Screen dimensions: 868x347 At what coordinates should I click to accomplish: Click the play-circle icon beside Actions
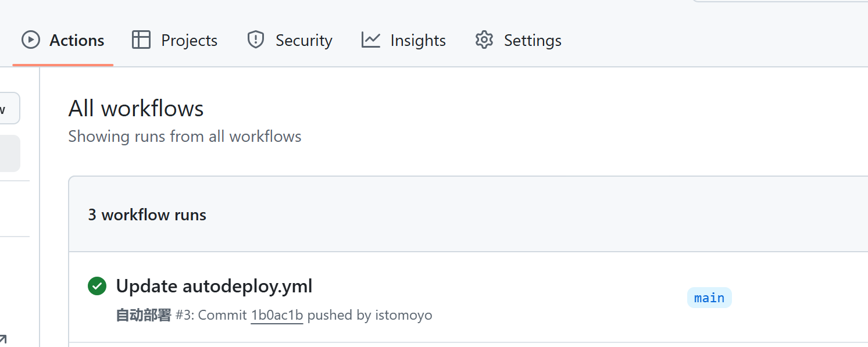click(30, 40)
